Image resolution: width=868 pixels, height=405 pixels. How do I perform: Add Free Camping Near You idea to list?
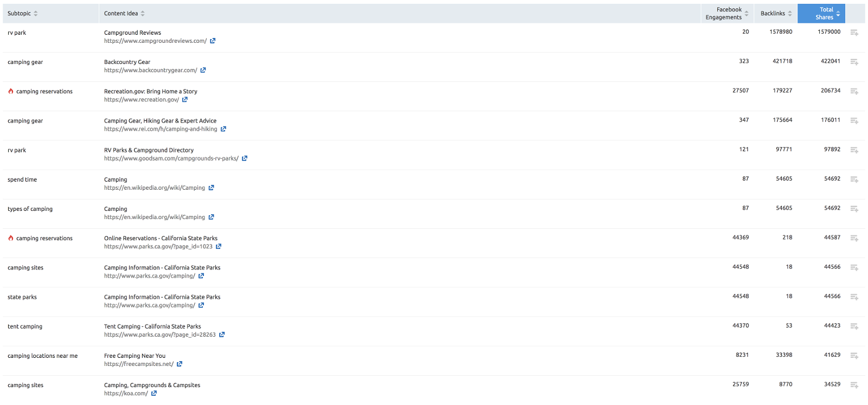pyautogui.click(x=854, y=355)
